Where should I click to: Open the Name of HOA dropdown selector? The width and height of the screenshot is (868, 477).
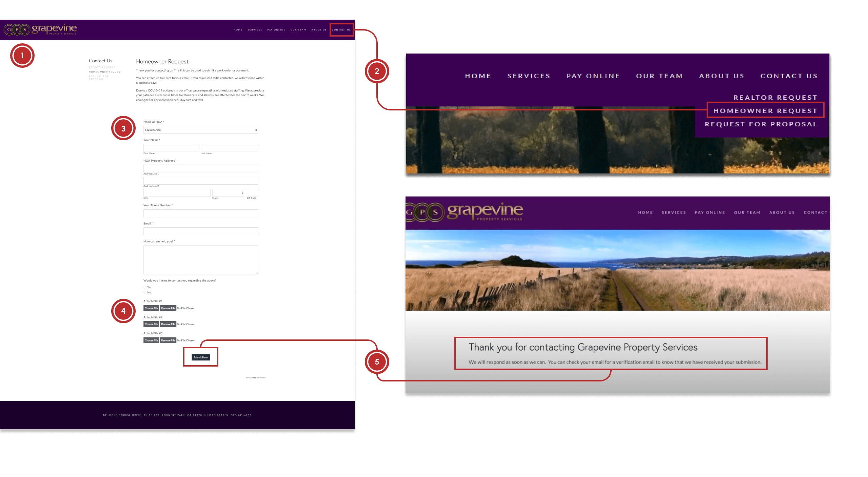[x=200, y=129]
